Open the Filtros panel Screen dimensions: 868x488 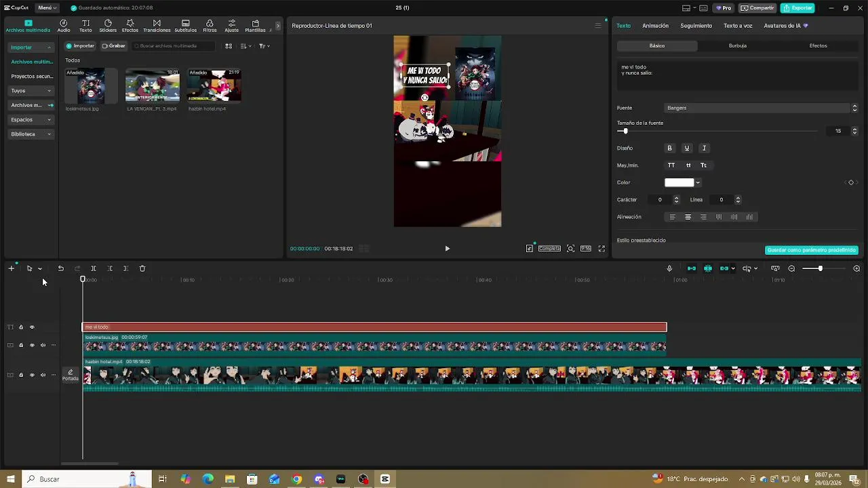[x=210, y=26]
